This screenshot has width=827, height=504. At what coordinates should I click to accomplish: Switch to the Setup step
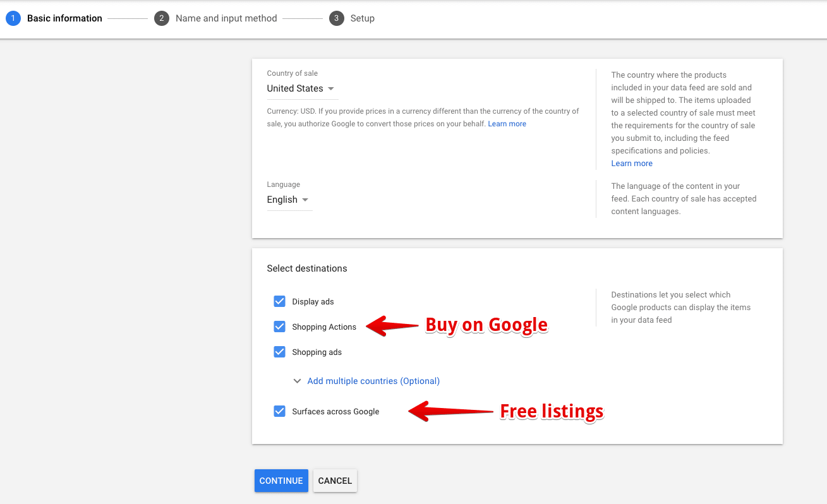[362, 18]
